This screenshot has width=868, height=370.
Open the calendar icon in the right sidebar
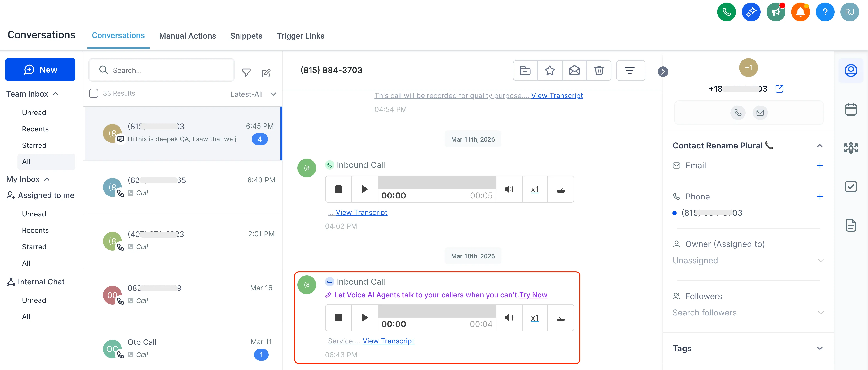point(850,109)
